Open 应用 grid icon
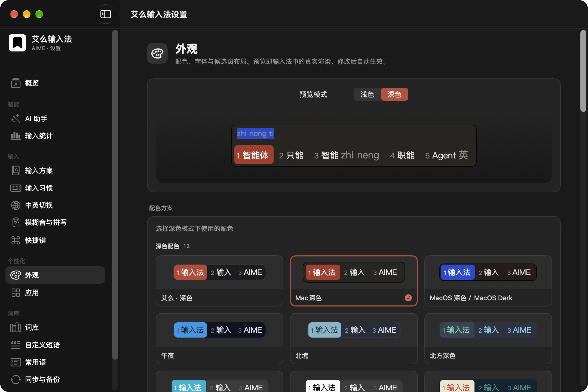Screen dimensions: 588x392 point(16,292)
